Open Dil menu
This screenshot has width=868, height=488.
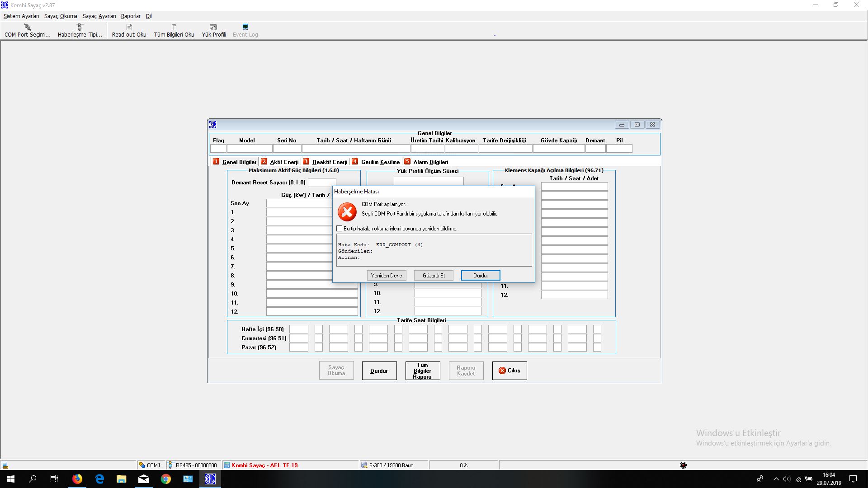click(x=149, y=16)
